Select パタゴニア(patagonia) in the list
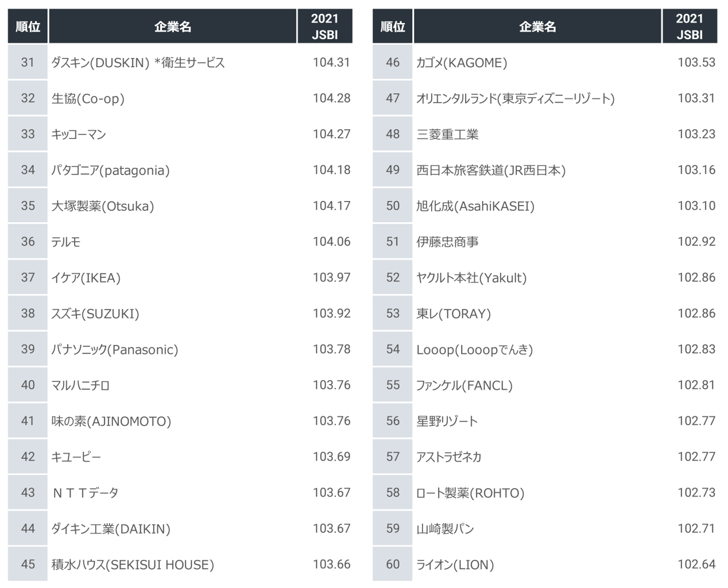The width and height of the screenshot is (728, 588). [110, 170]
